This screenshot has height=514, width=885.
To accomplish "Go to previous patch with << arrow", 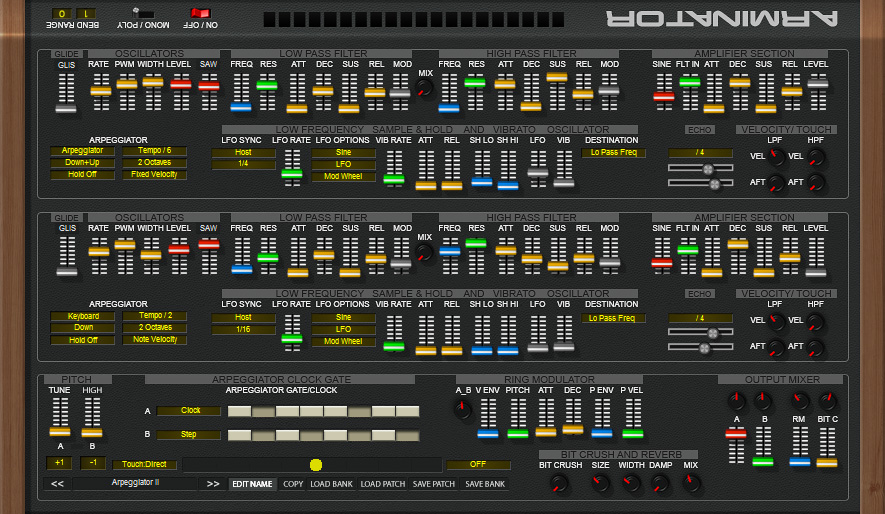I will click(57, 484).
